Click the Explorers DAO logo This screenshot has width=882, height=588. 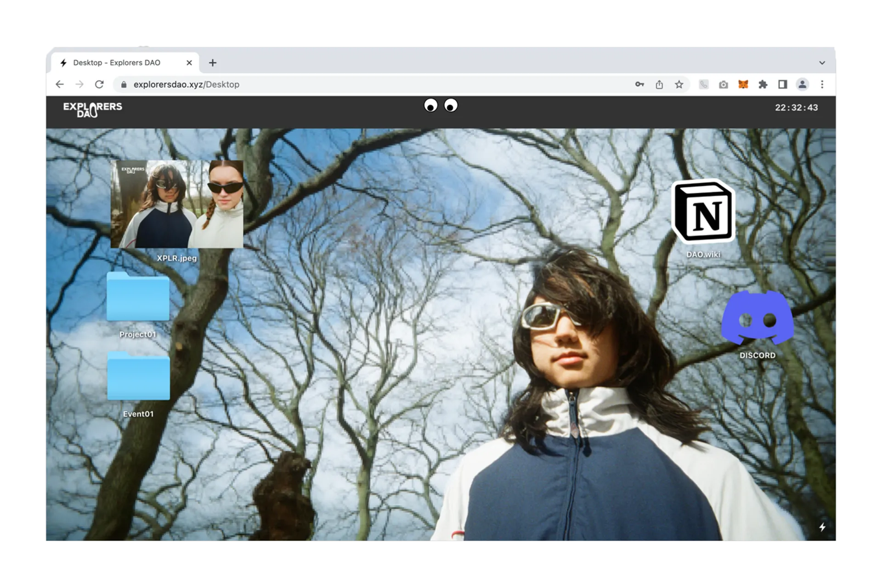(x=92, y=109)
